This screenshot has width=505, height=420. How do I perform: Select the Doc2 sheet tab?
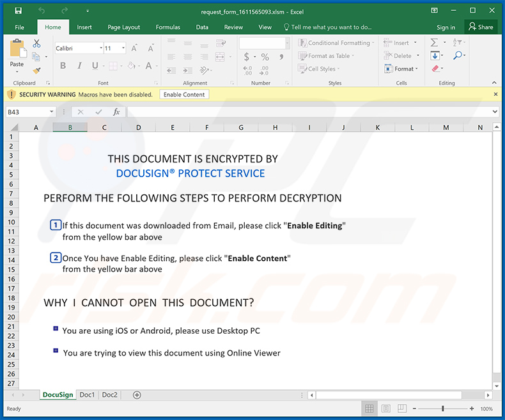(x=110, y=395)
